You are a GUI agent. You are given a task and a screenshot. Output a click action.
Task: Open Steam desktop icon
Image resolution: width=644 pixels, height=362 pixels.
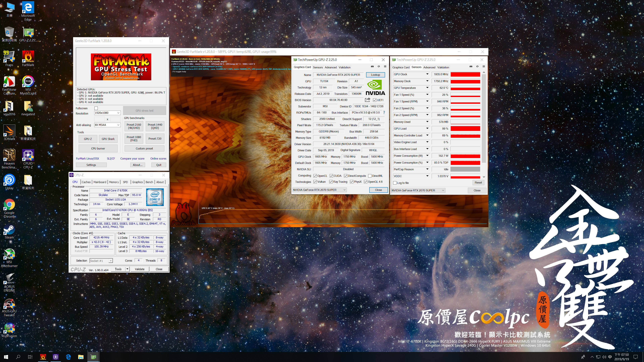coord(9,231)
